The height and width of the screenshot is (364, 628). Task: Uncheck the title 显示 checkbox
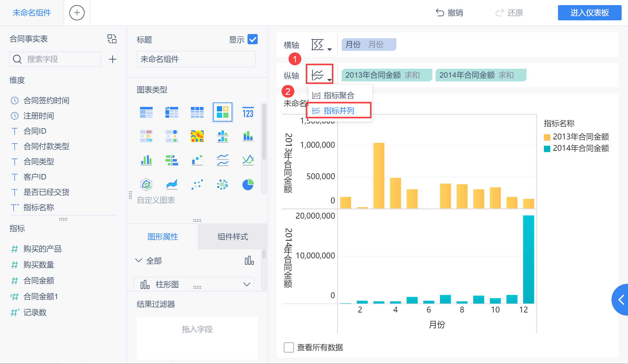coord(253,39)
